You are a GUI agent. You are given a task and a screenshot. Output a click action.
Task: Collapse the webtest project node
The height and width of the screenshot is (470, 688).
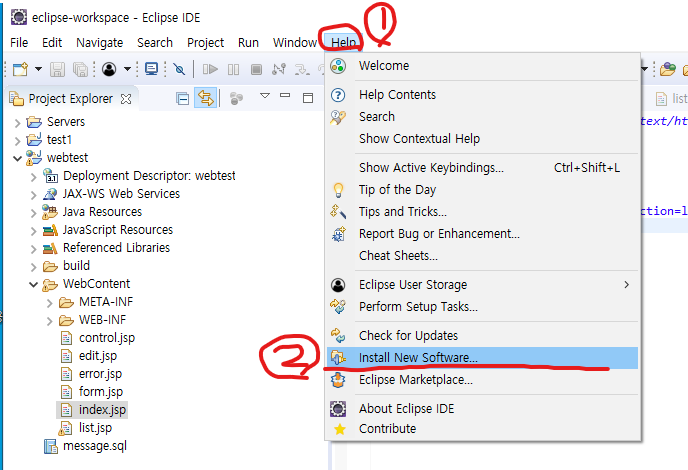[x=18, y=158]
